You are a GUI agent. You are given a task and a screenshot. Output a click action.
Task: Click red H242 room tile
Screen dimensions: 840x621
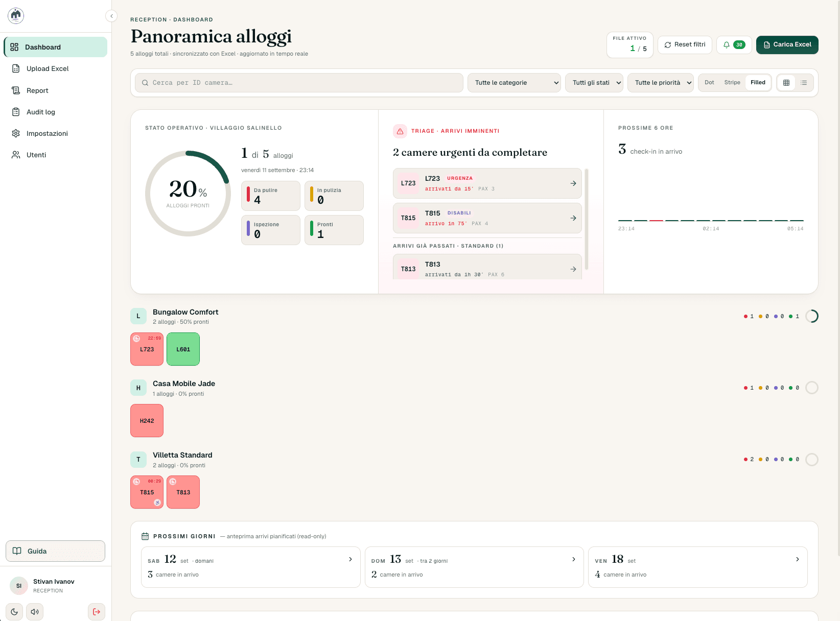click(x=147, y=421)
